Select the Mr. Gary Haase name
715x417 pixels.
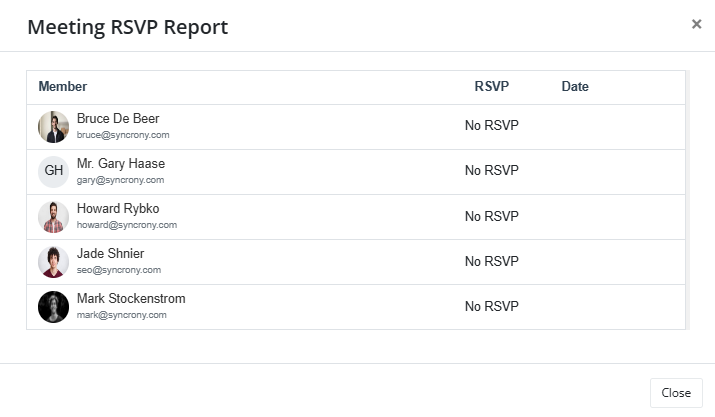point(121,164)
